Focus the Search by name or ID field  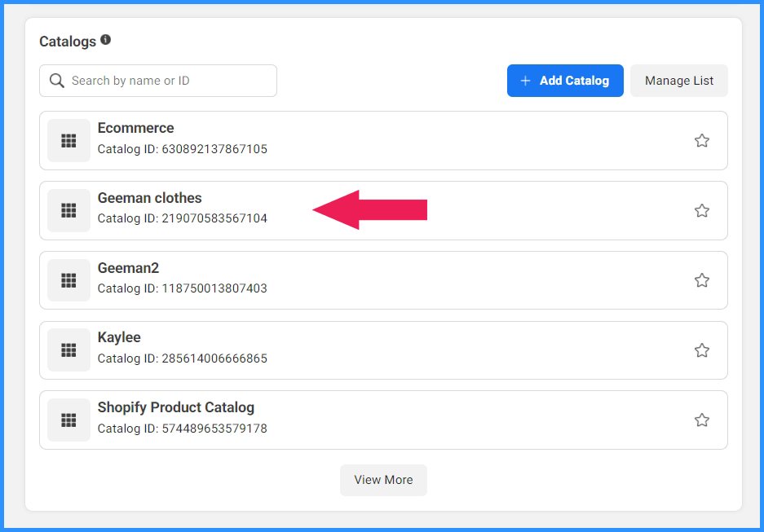click(x=158, y=81)
